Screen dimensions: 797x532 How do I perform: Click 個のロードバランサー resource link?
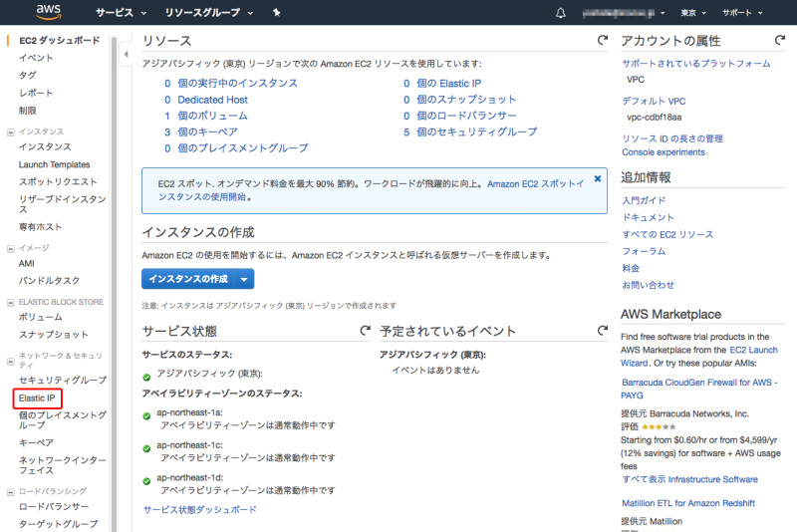(466, 116)
